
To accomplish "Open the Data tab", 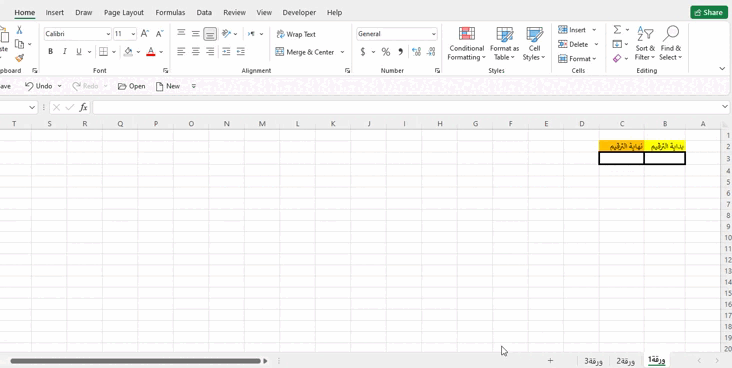I will [204, 13].
